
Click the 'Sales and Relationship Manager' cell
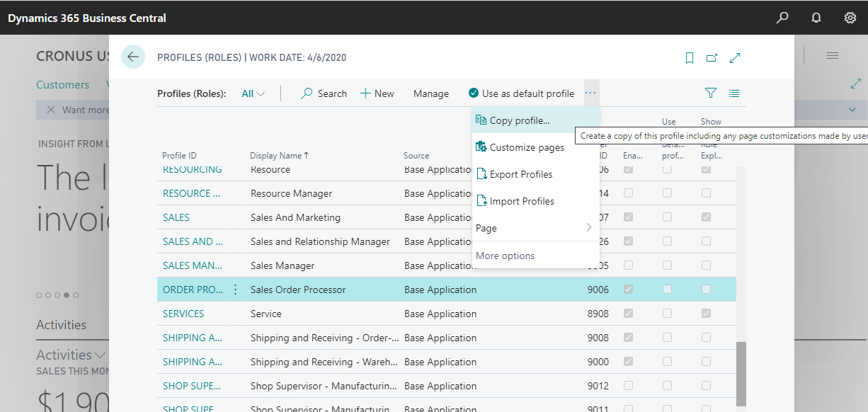[x=320, y=241]
